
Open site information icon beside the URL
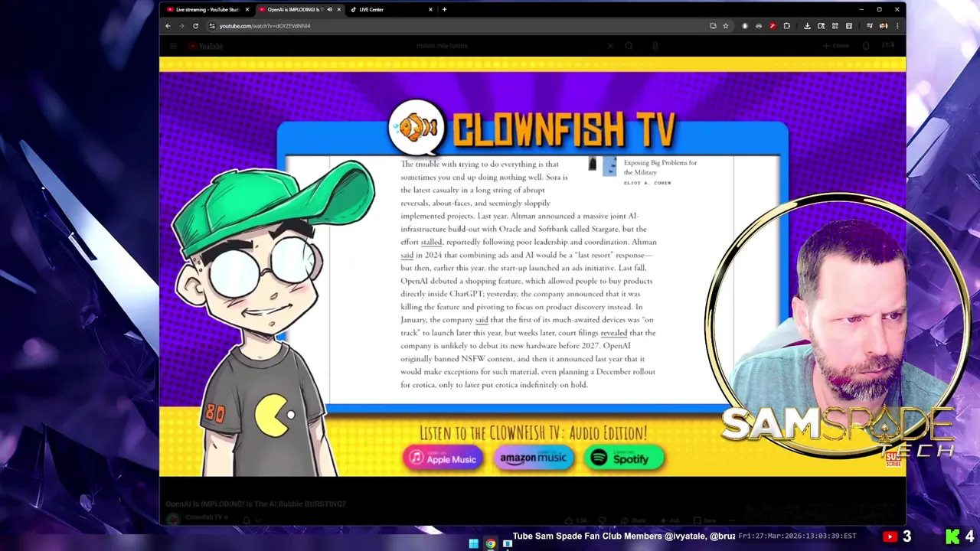[212, 26]
